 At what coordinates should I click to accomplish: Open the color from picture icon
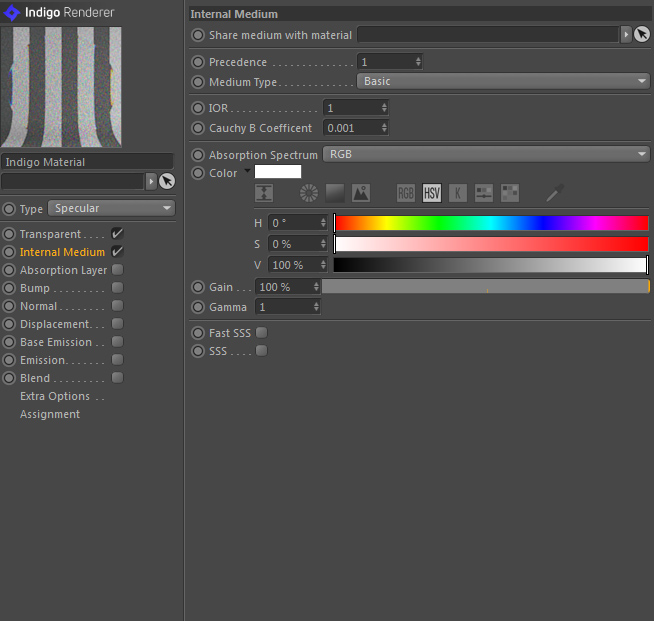(360, 193)
